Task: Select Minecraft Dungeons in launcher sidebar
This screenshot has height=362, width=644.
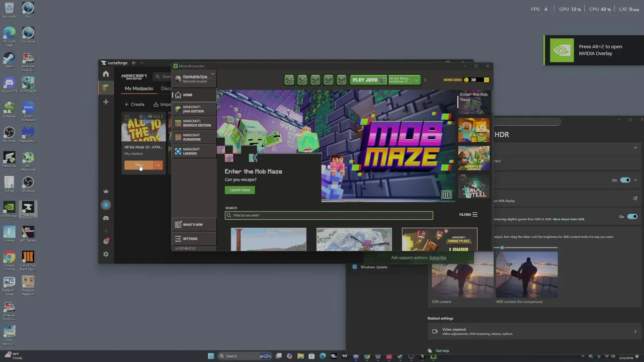Action: click(x=195, y=137)
